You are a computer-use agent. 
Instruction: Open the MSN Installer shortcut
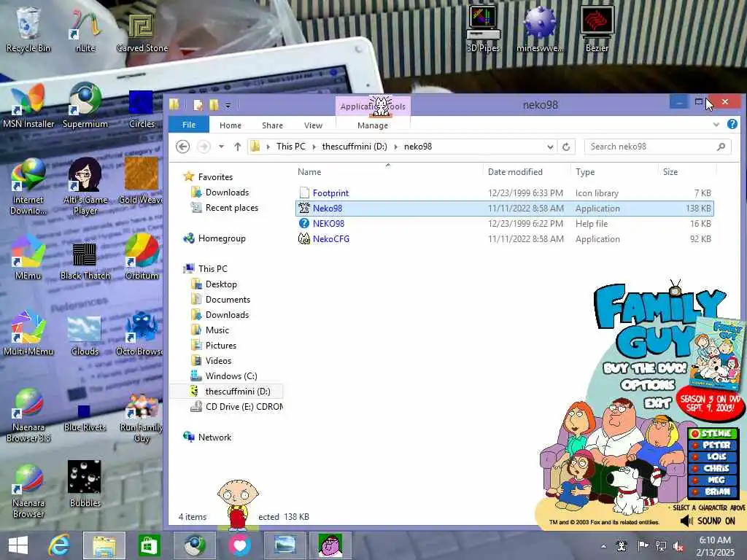tap(28, 106)
